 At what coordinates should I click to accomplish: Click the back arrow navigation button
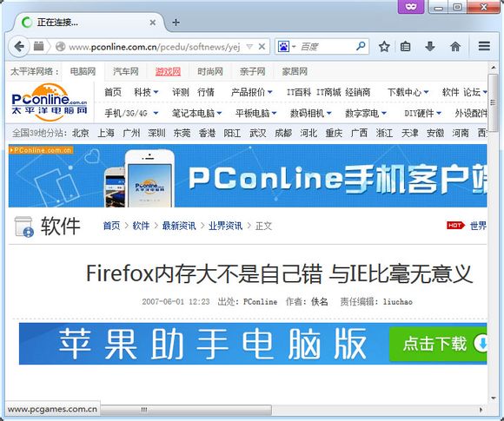coord(19,47)
